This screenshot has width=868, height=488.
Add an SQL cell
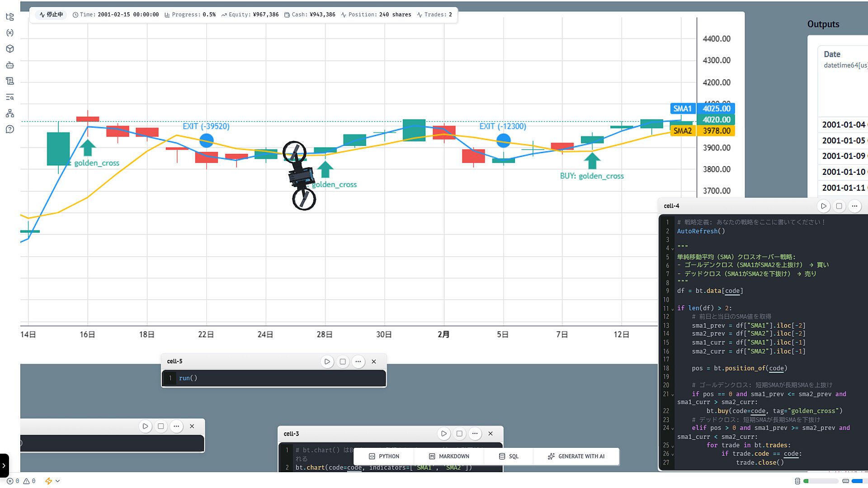[x=509, y=456]
